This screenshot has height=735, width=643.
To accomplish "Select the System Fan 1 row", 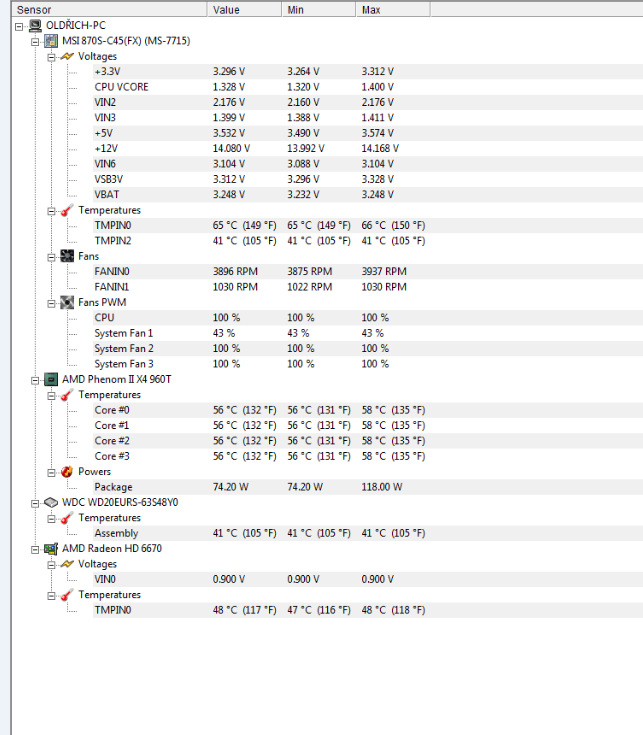I will click(x=368, y=333).
